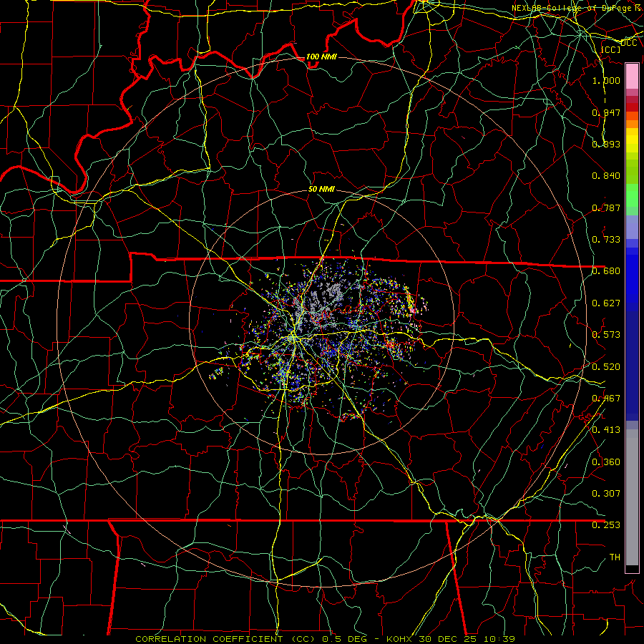
Task: Pick the gray colorbar band near 0.307
Action: pos(632,497)
